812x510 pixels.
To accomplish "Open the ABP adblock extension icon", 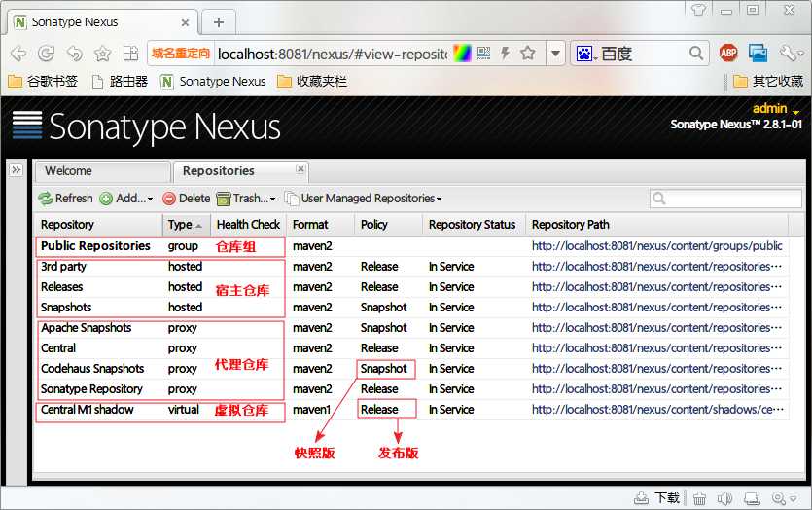I will [728, 53].
